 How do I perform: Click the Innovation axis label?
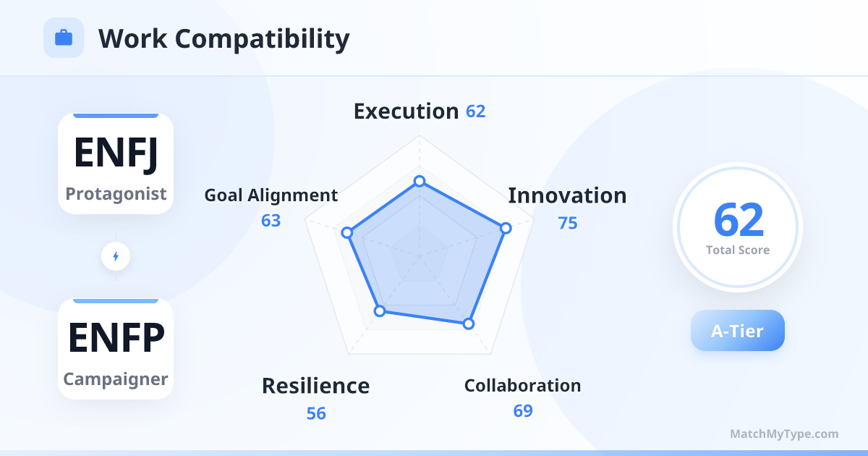tap(567, 195)
